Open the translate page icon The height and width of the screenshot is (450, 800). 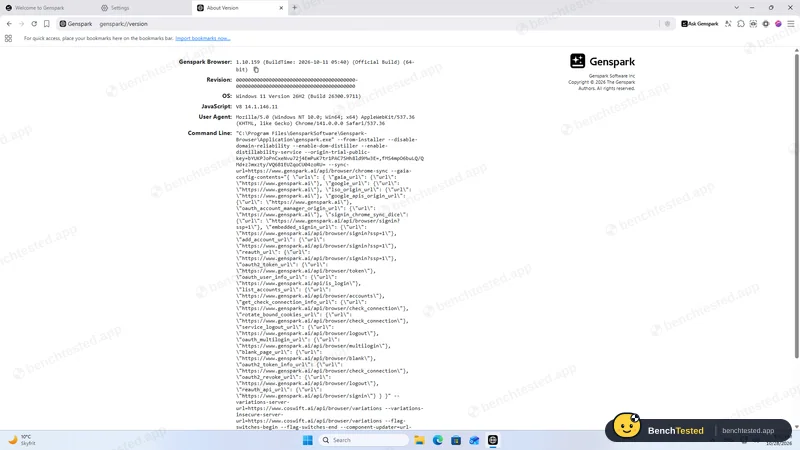point(728,24)
